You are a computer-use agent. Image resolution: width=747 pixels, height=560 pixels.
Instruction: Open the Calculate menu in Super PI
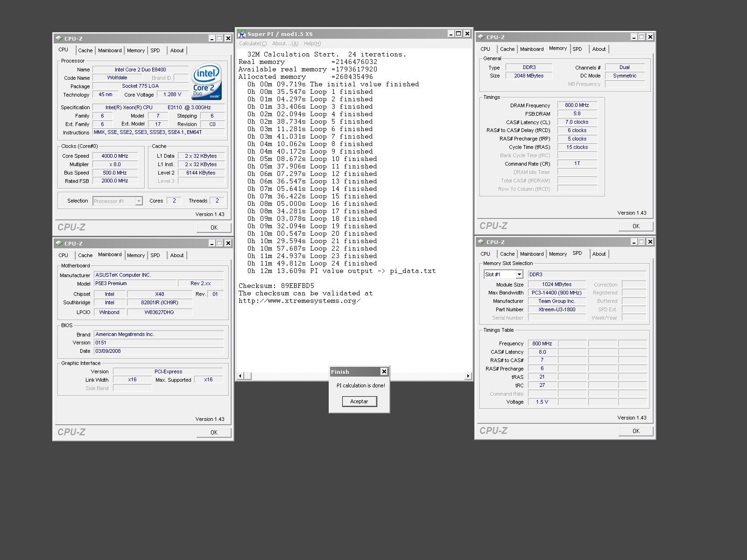pyautogui.click(x=253, y=43)
